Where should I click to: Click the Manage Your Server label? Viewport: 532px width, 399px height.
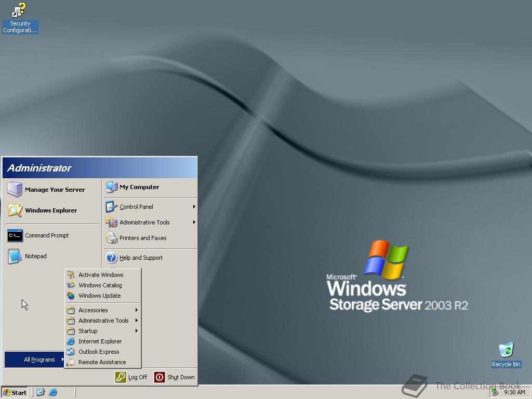(55, 190)
